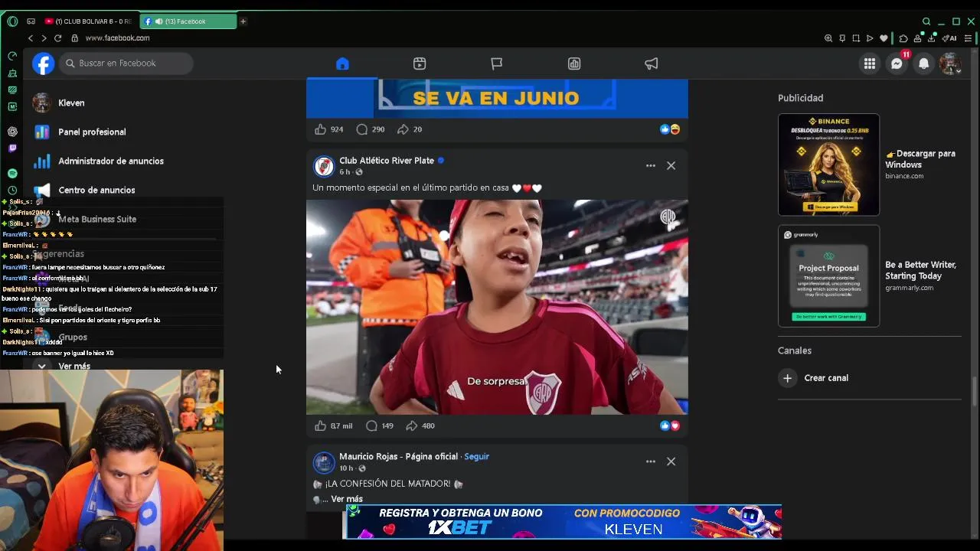Open the Grammarly ad thumbnail
980x551 pixels.
pos(828,275)
